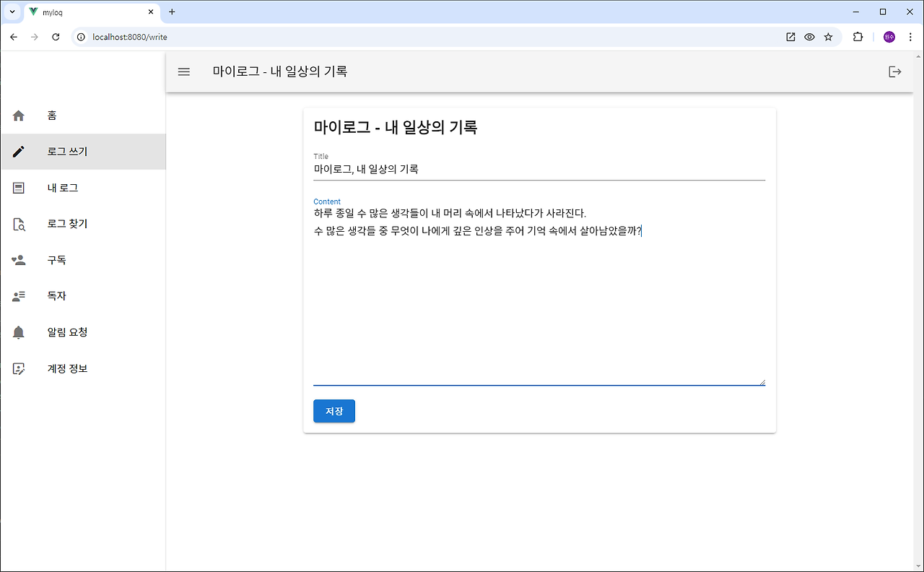The height and width of the screenshot is (572, 924).
Task: Select 홈 in the sidebar
Action: pos(83,116)
